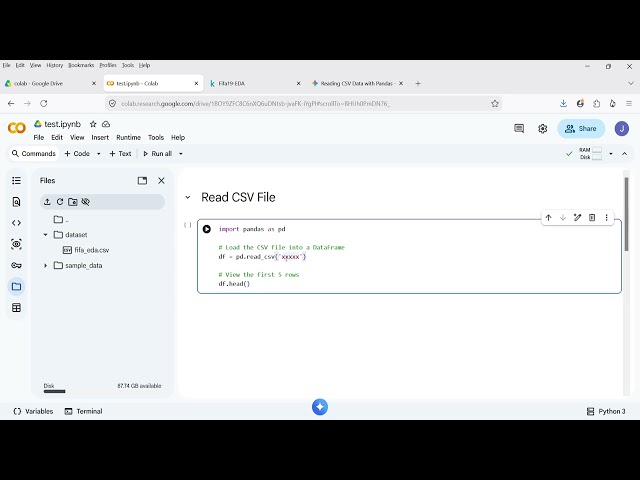This screenshot has width=640, height=480.
Task: Click the Share button
Action: 581,129
